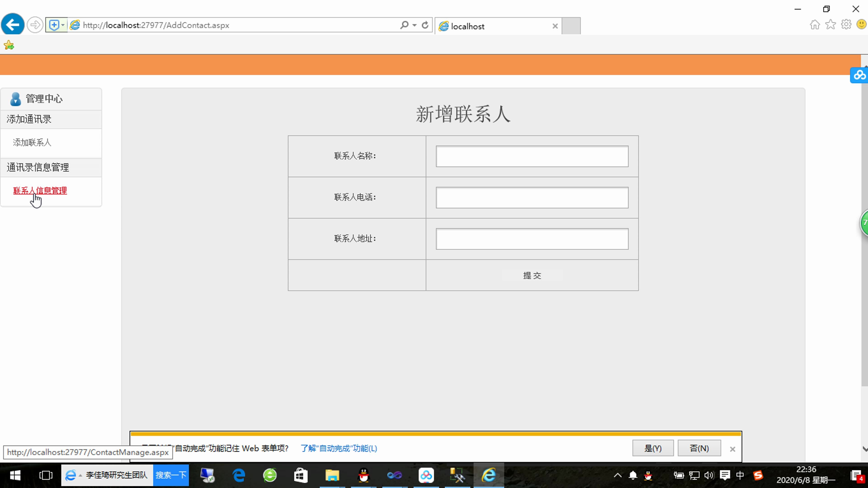This screenshot has height=488, width=868.
Task: Click the smiley feedback icon
Action: [862, 25]
